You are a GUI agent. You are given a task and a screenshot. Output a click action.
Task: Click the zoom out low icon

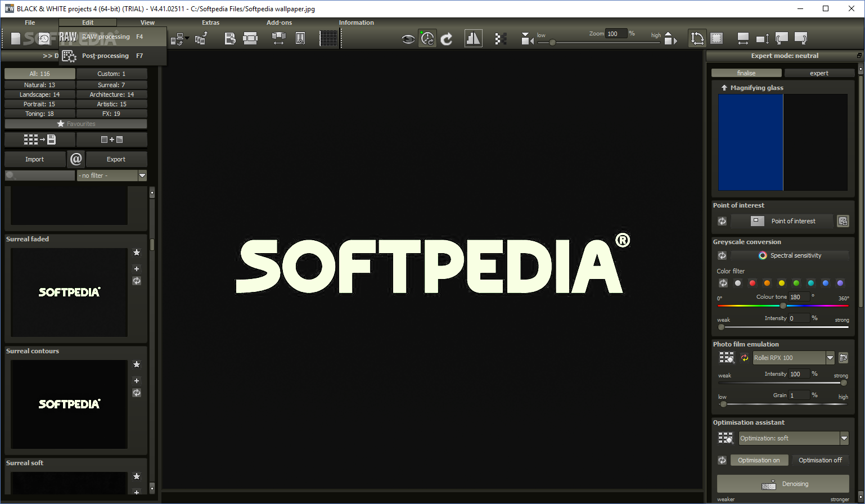pos(527,38)
